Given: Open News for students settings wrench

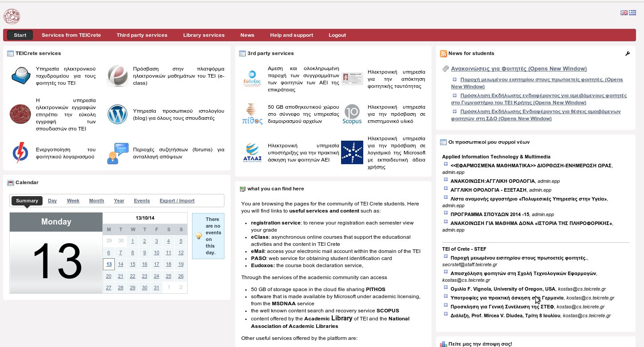Looking at the screenshot, I should pyautogui.click(x=627, y=54).
